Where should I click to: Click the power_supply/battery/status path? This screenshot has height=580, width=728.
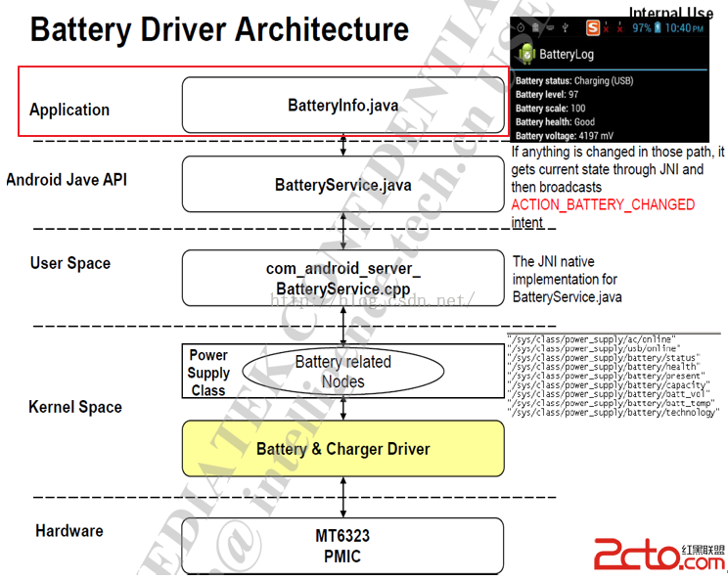pyautogui.click(x=603, y=358)
